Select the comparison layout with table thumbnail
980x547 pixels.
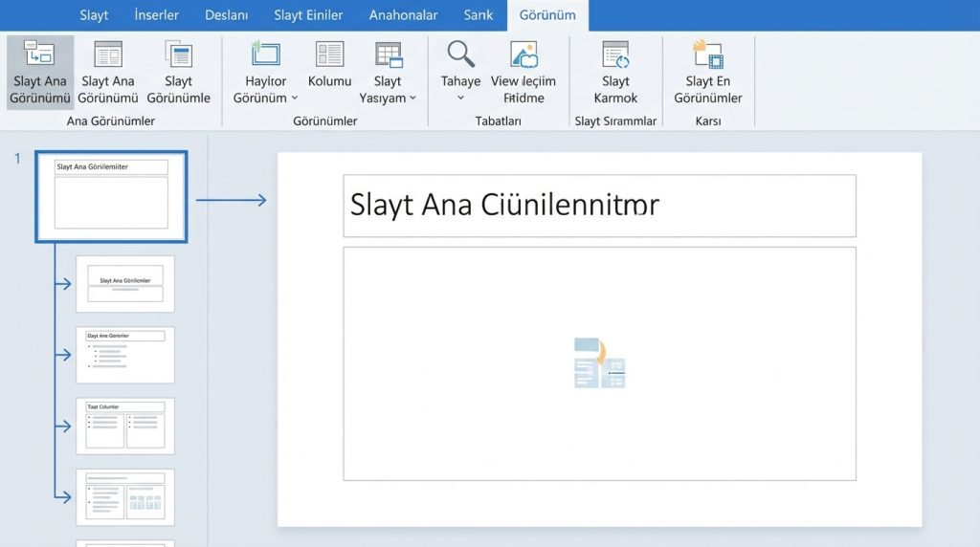[125, 497]
